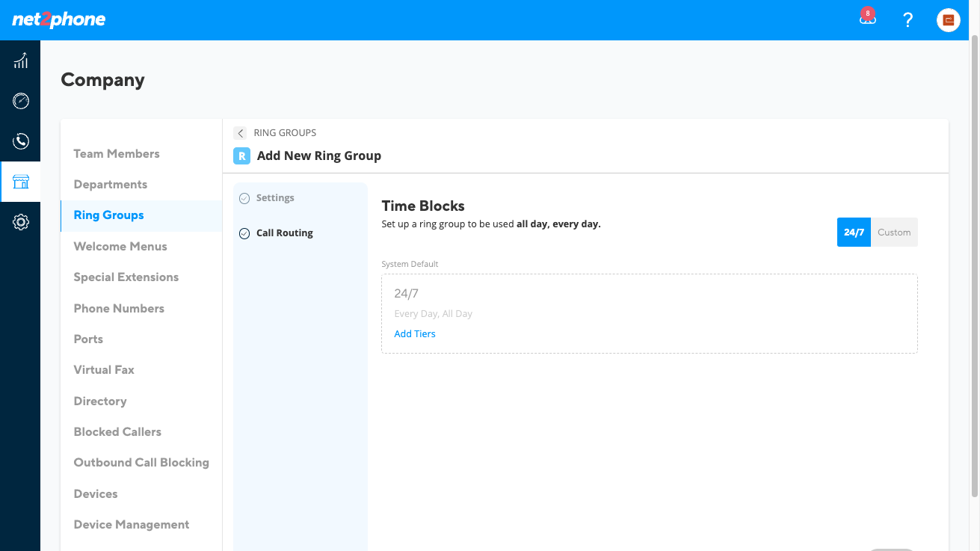The width and height of the screenshot is (980, 551).
Task: Select the Company storefront sidebar icon
Action: 21,182
